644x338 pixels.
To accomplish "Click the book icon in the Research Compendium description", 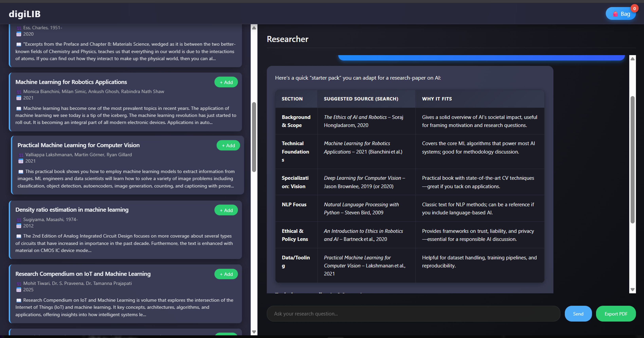I will click(x=19, y=300).
